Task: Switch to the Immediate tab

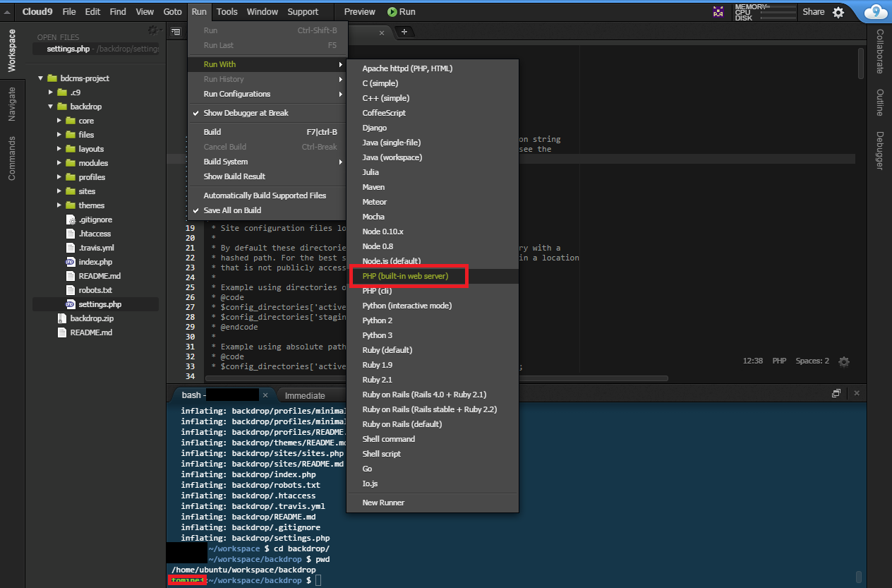Action: pyautogui.click(x=305, y=395)
